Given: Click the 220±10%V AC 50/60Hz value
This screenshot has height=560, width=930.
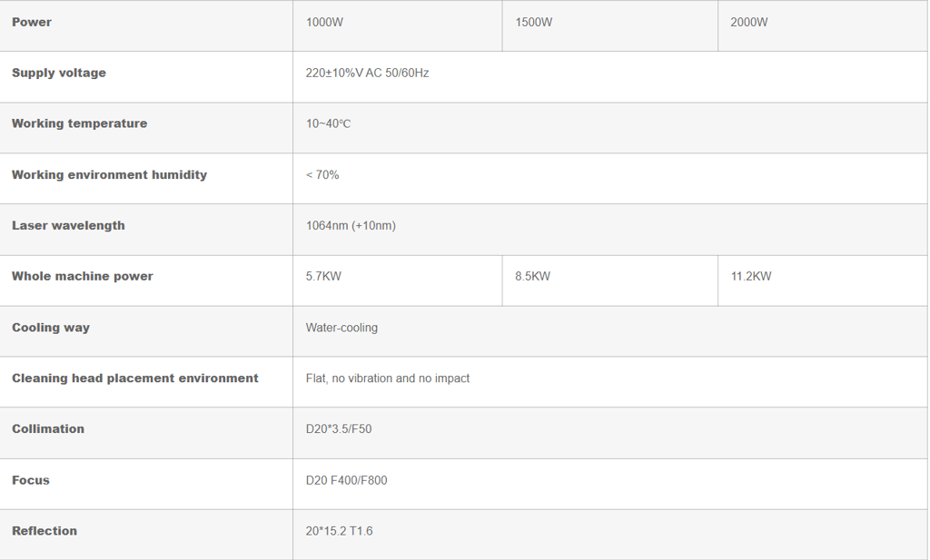Looking at the screenshot, I should (367, 73).
